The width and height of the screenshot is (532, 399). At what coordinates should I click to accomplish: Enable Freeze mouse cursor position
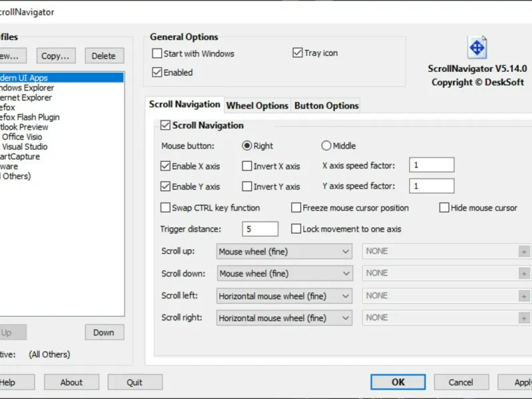coord(296,207)
